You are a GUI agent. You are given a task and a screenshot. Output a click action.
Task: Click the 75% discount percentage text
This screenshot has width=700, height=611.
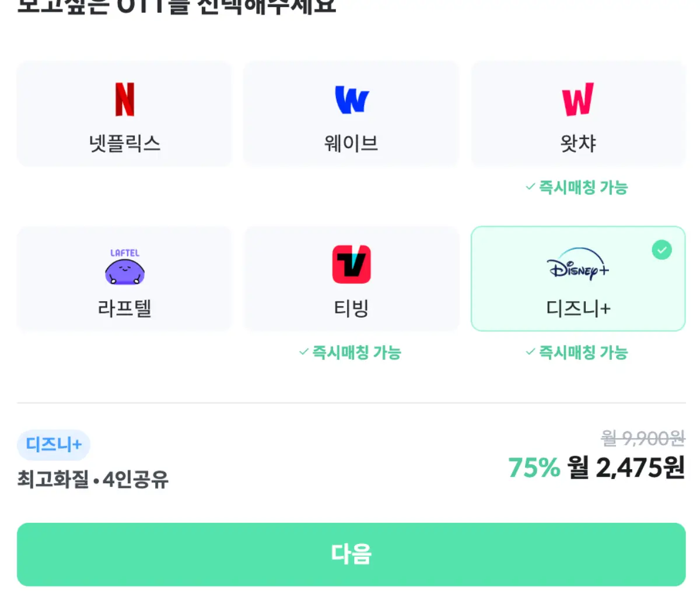click(x=533, y=468)
